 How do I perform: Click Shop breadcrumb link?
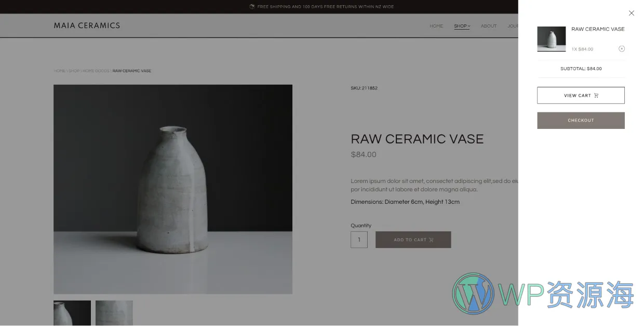click(74, 71)
